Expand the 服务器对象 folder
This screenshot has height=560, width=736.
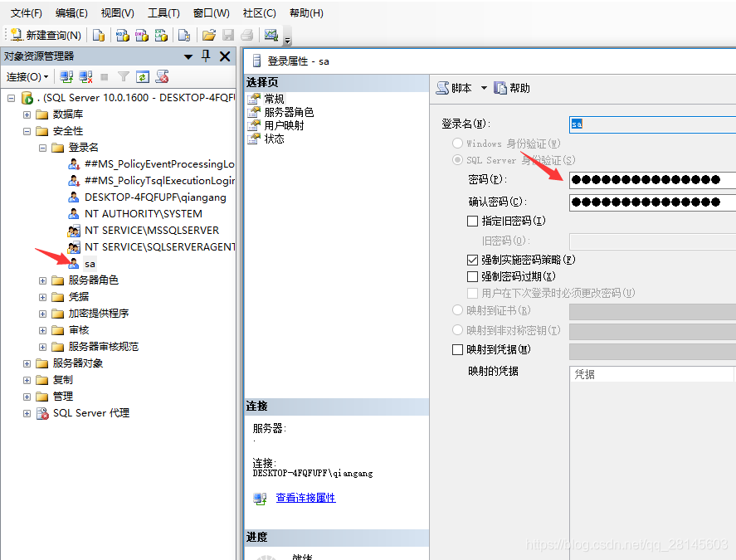point(27,363)
